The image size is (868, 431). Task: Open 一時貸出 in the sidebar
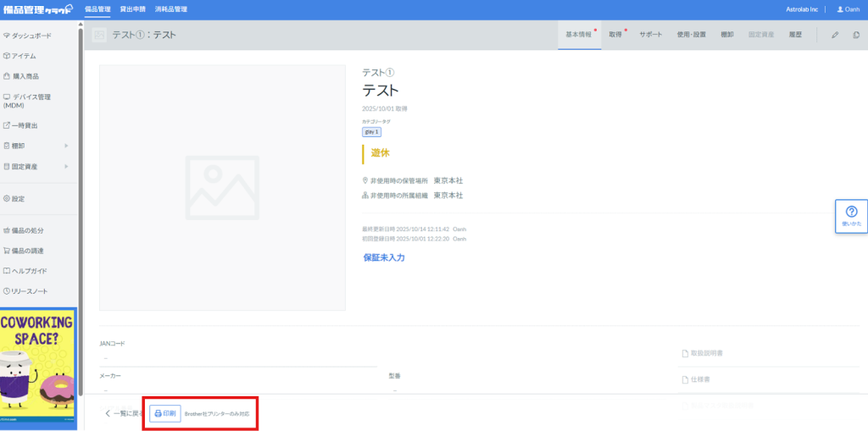25,125
